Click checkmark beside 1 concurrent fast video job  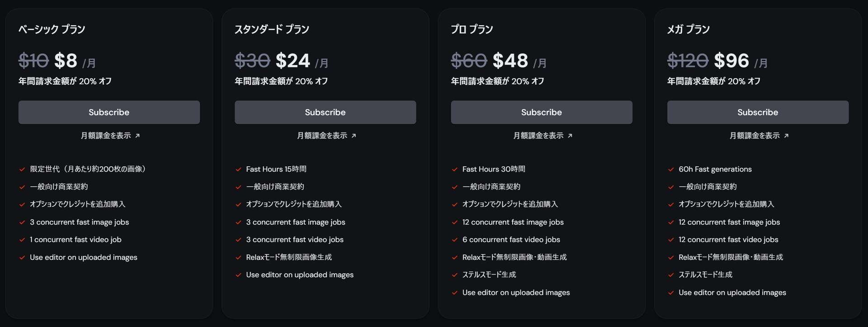(x=22, y=240)
